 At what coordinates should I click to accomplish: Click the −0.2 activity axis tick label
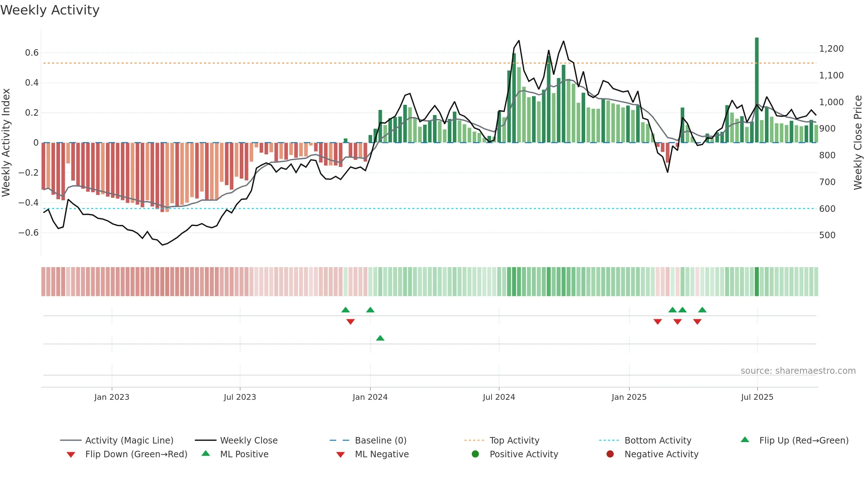(x=28, y=172)
